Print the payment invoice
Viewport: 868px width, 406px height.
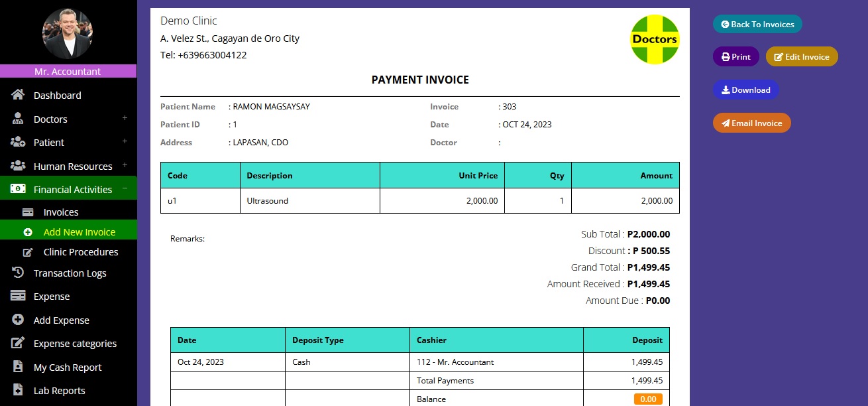(735, 56)
